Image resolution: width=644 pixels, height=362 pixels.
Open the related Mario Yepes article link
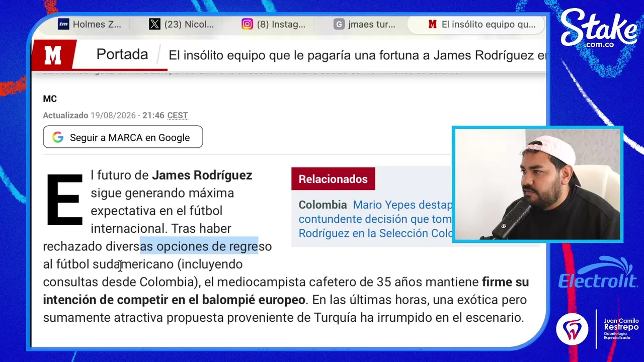[375, 219]
